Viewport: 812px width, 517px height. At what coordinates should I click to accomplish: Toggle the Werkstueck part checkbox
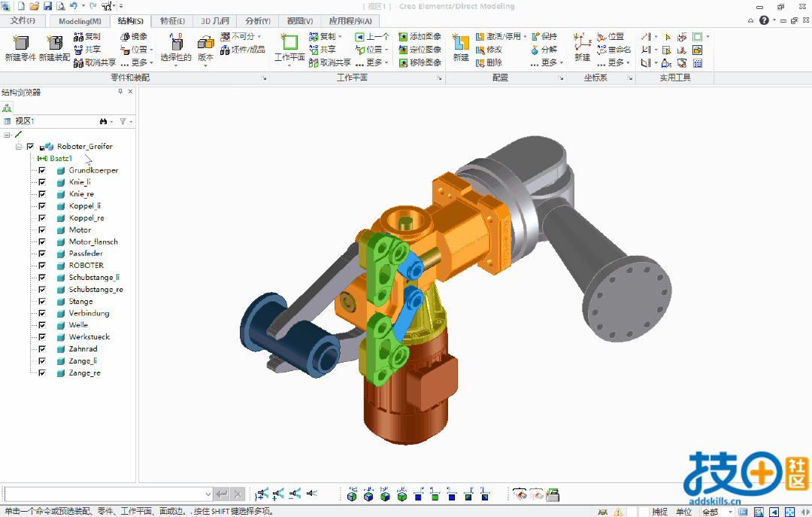pos(42,338)
